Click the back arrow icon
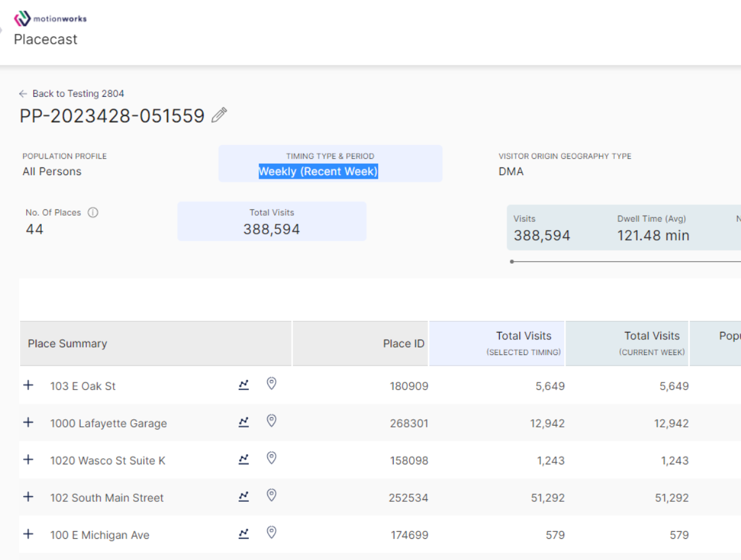The image size is (741, 560). [x=22, y=94]
